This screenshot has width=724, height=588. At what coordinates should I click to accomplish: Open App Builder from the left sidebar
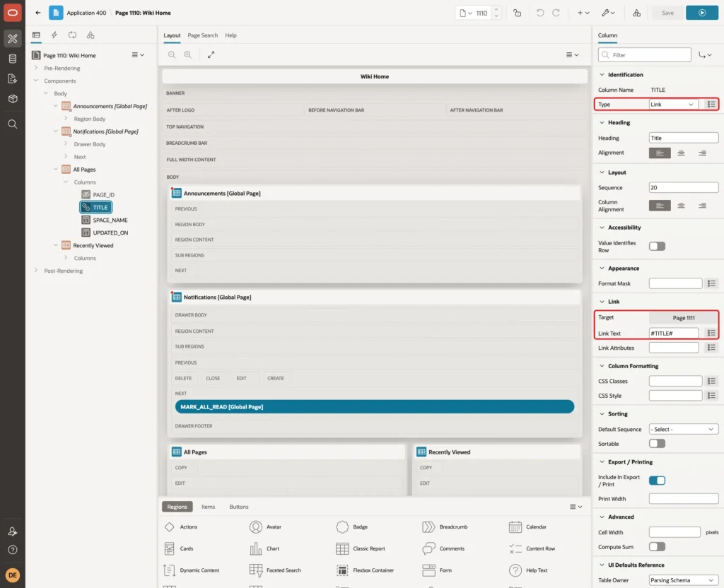click(13, 39)
